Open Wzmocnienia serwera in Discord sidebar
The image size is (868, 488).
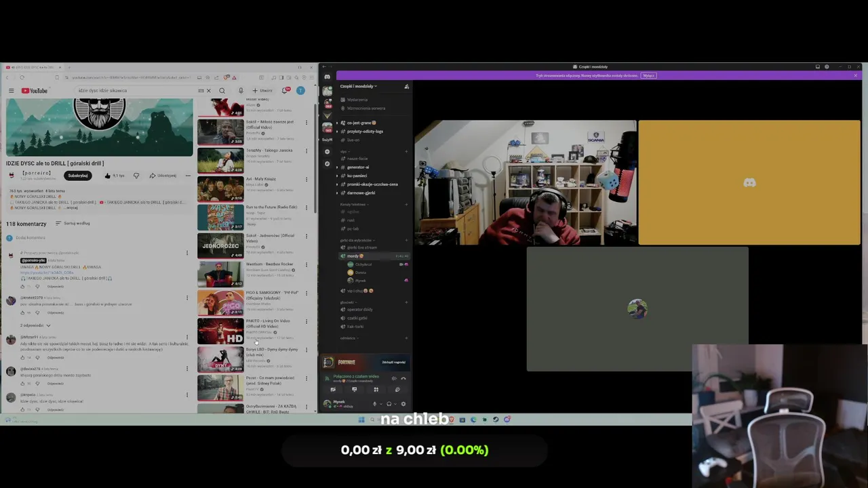click(366, 108)
